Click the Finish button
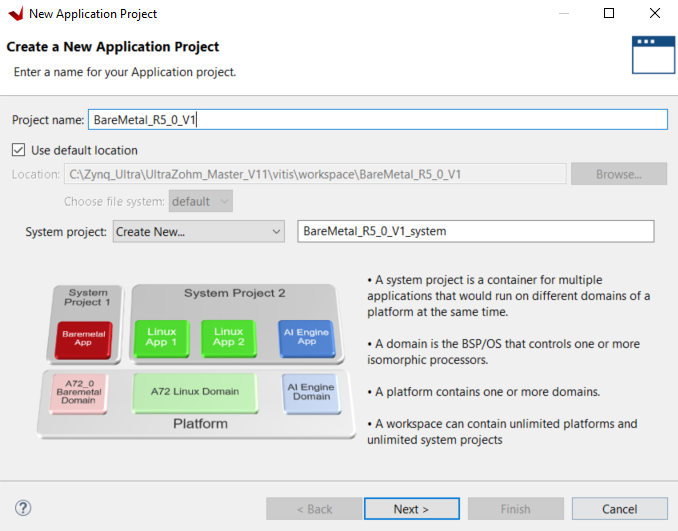678x531 pixels. (515, 509)
